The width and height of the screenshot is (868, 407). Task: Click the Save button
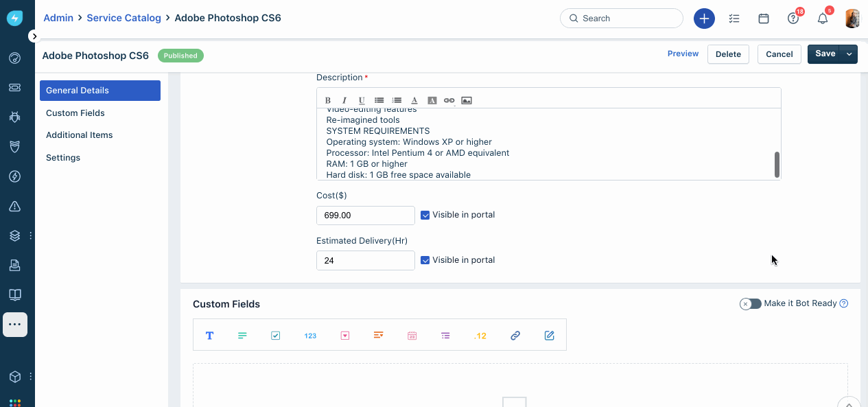825,54
